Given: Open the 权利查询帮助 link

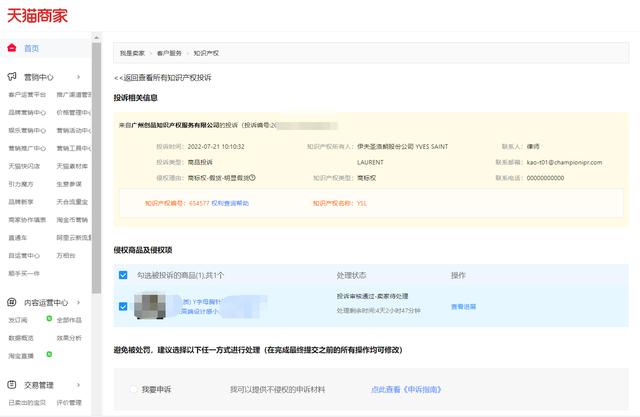Looking at the screenshot, I should pyautogui.click(x=230, y=203).
